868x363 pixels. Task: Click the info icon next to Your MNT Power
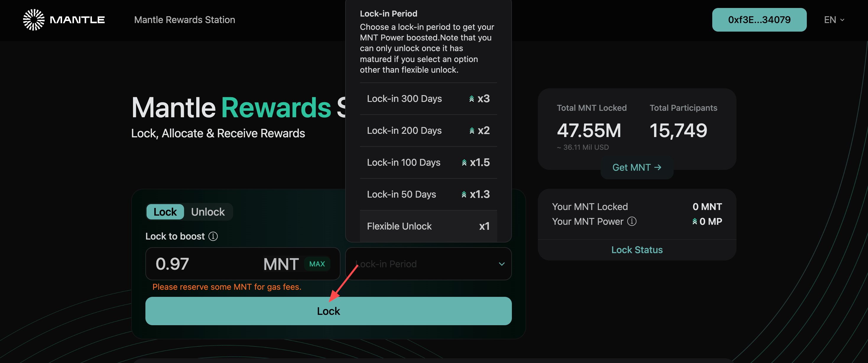click(x=632, y=221)
